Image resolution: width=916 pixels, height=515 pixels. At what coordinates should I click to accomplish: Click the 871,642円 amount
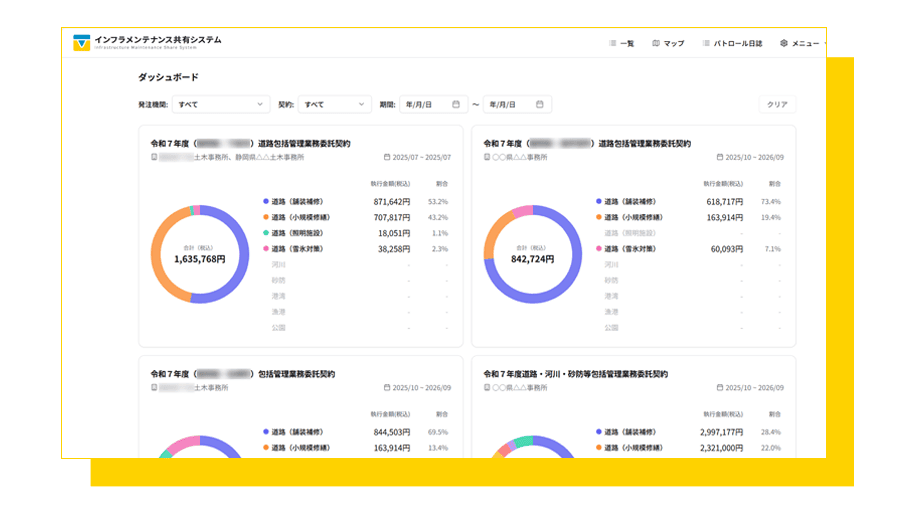point(392,201)
